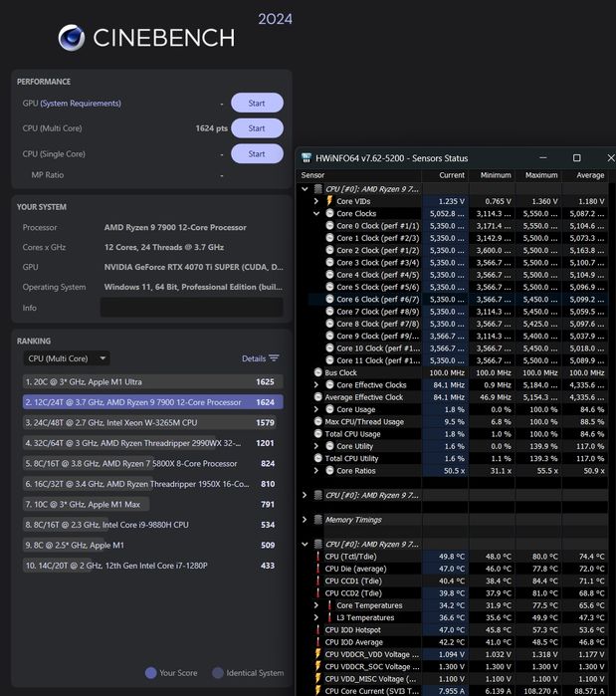Collapse the Core Clocks row
This screenshot has height=696, width=616.
(316, 213)
